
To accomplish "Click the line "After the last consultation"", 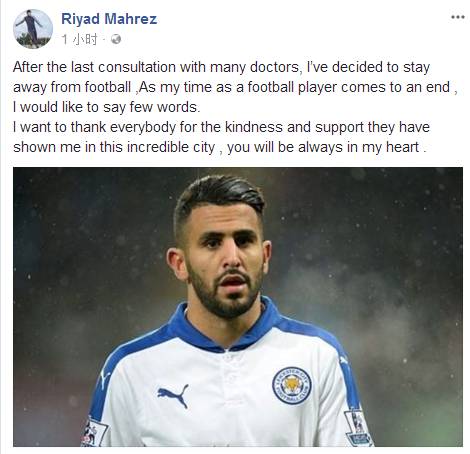I will (x=221, y=67).
